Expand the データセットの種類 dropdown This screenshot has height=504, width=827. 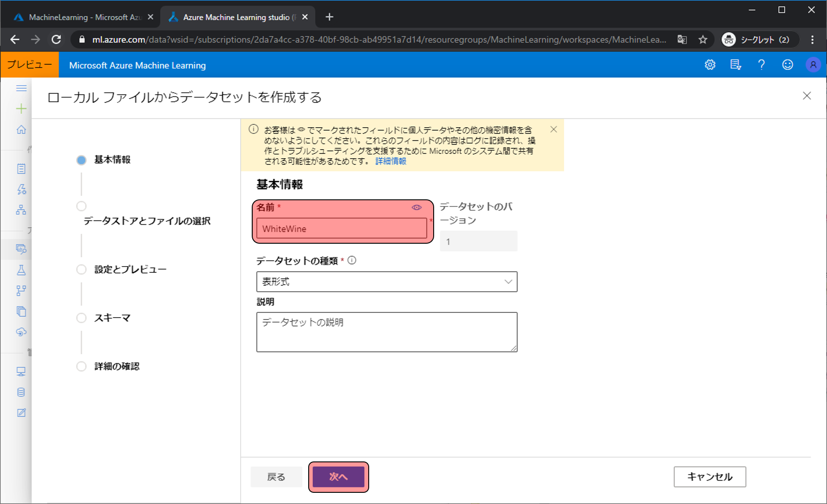click(387, 282)
